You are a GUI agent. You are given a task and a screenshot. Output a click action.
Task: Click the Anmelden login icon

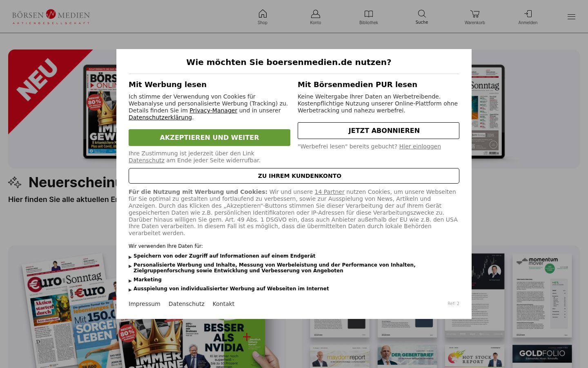point(528,14)
